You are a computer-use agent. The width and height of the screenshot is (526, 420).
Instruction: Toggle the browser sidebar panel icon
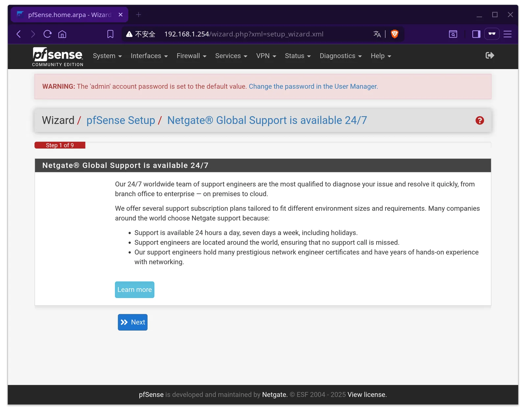pyautogui.click(x=476, y=34)
